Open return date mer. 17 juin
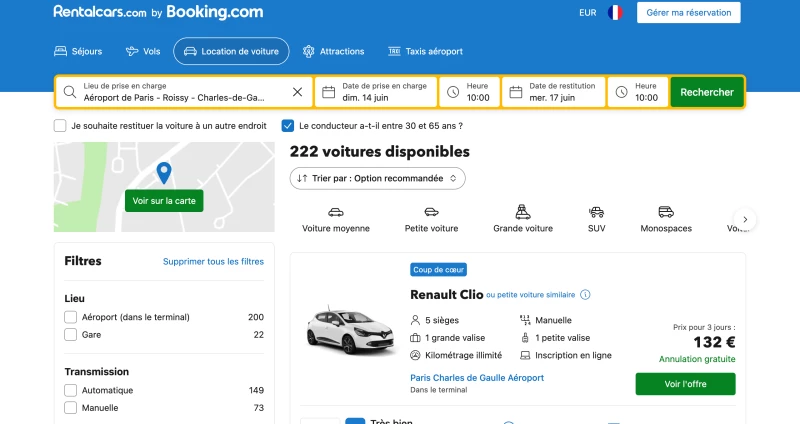Viewport: 800px width, 424px height. 554,92
